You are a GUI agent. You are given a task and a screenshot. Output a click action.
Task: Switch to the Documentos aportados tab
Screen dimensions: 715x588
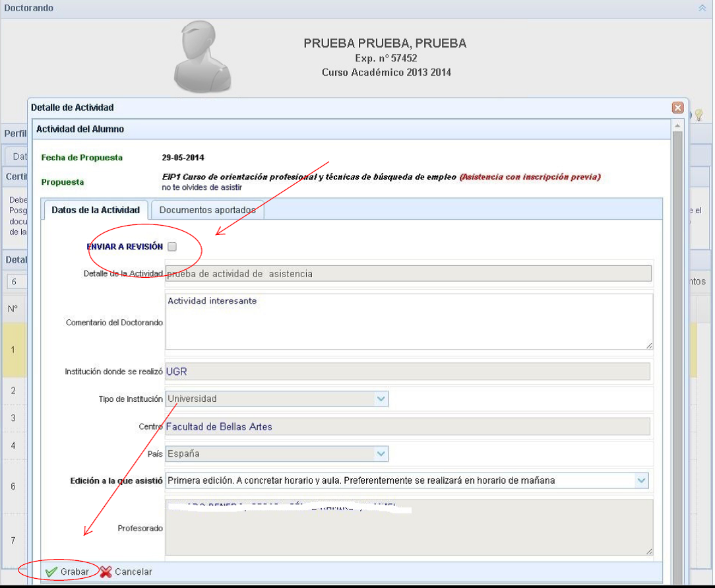(x=207, y=210)
